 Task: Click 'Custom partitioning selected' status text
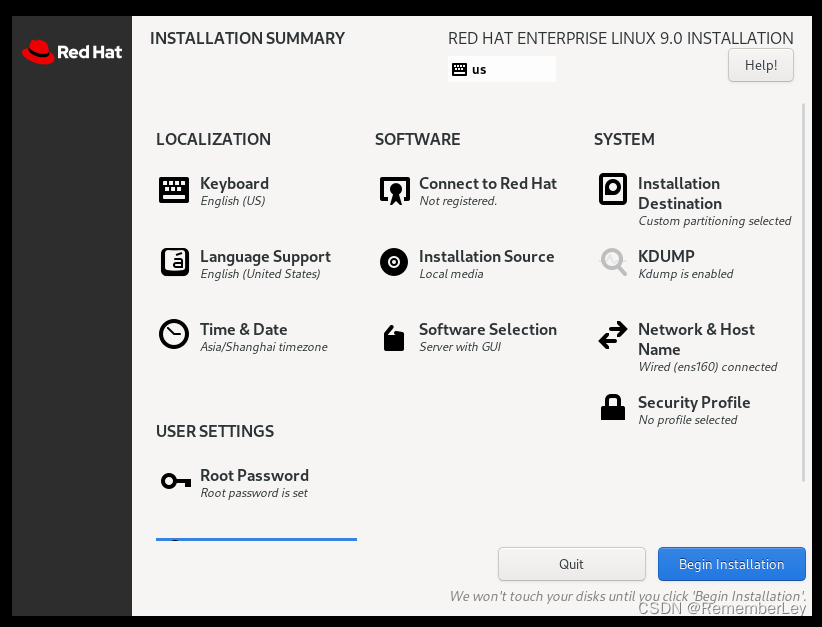tap(715, 221)
